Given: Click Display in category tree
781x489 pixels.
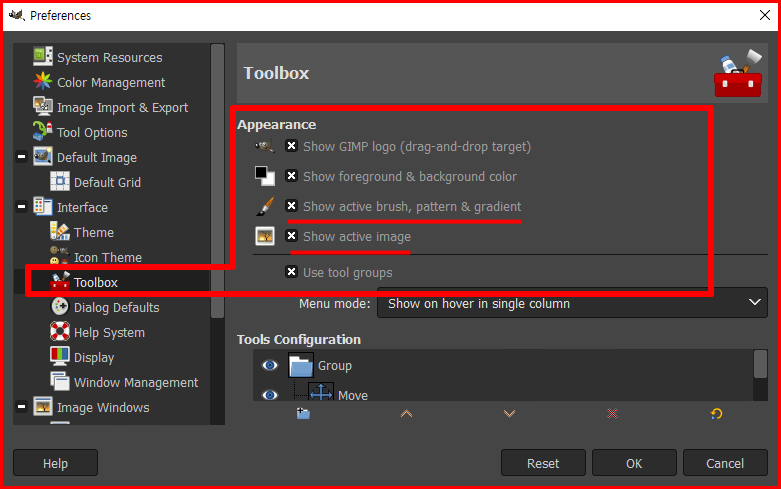Looking at the screenshot, I should 94,358.
